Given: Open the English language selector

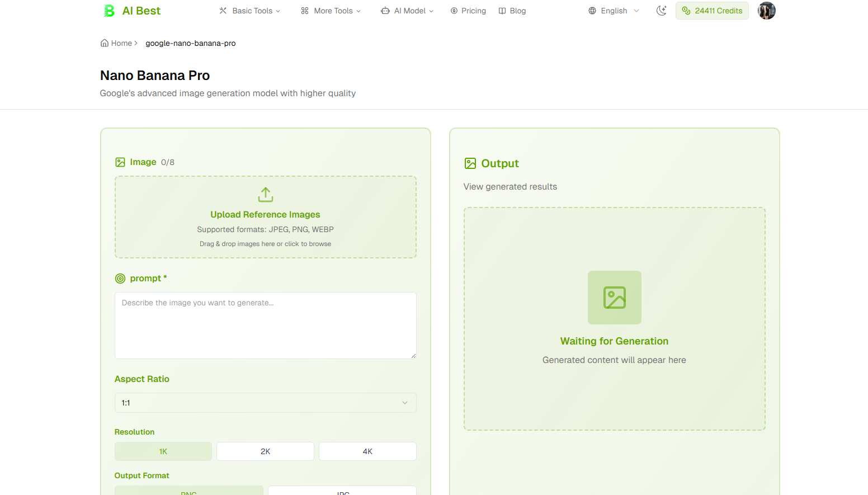Looking at the screenshot, I should pyautogui.click(x=612, y=10).
